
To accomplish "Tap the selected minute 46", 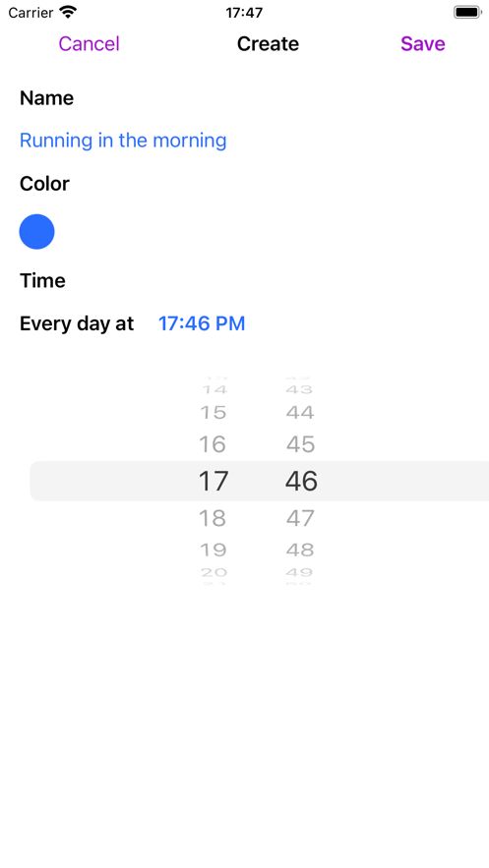I will pyautogui.click(x=301, y=481).
